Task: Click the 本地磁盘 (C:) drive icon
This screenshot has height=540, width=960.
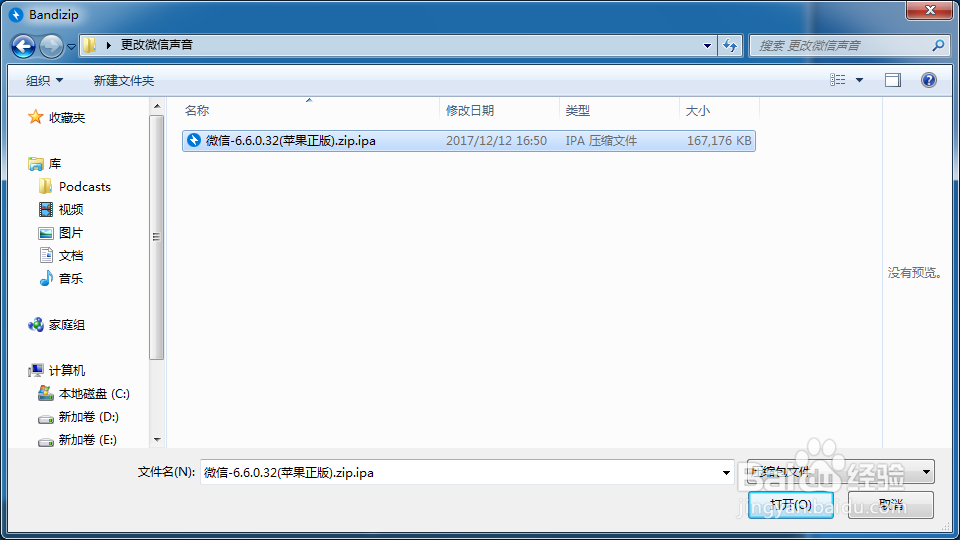Action: [x=46, y=393]
